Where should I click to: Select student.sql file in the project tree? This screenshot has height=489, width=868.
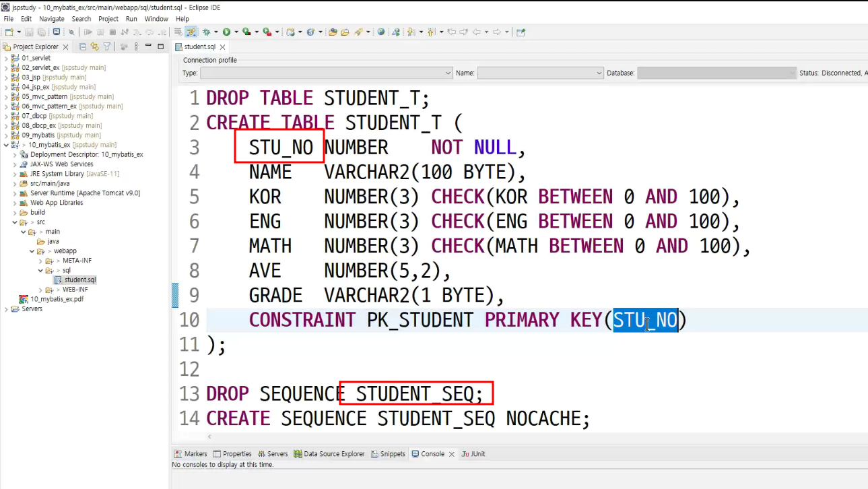(75, 280)
